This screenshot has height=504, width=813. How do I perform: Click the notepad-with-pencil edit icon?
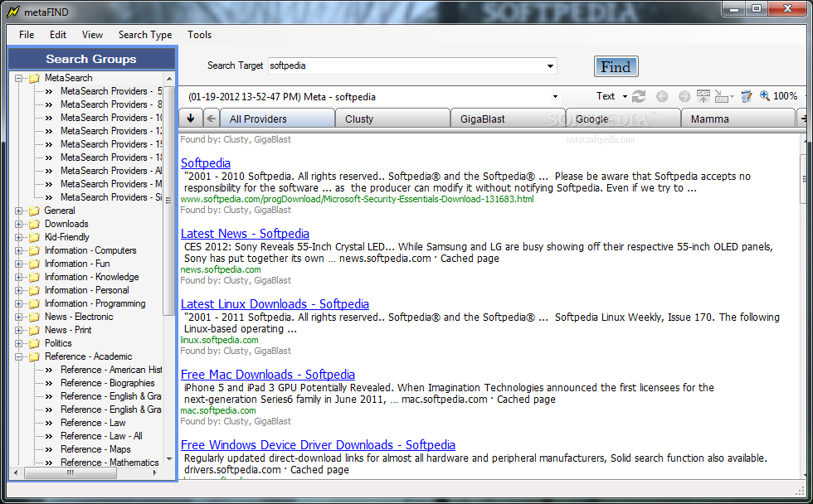coord(747,96)
